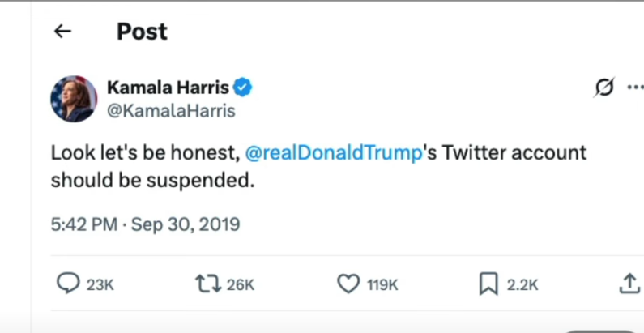Click the Grok slashed-circle icon
The width and height of the screenshot is (644, 333).
pyautogui.click(x=603, y=88)
